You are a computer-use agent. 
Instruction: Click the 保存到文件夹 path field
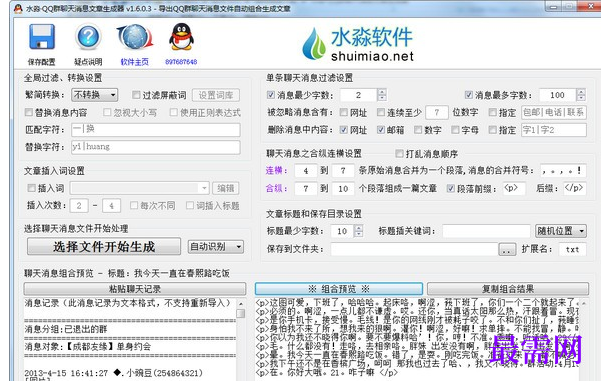point(414,249)
